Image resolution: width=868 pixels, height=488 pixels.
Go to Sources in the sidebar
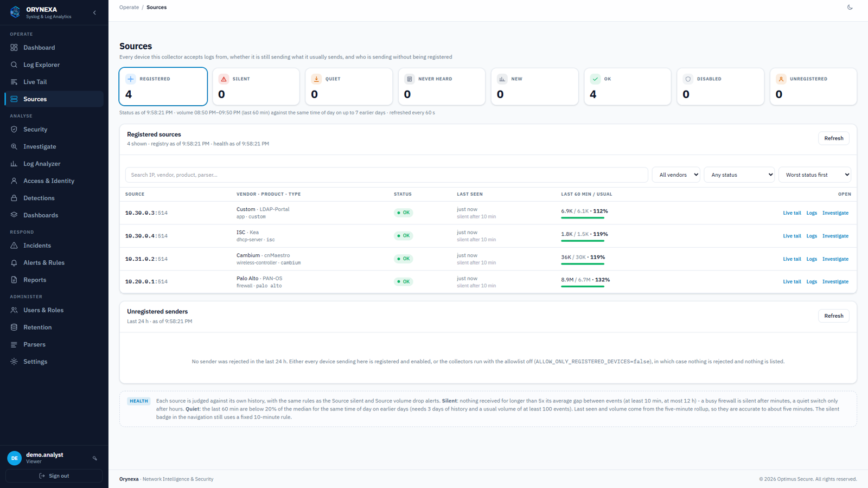click(54, 99)
